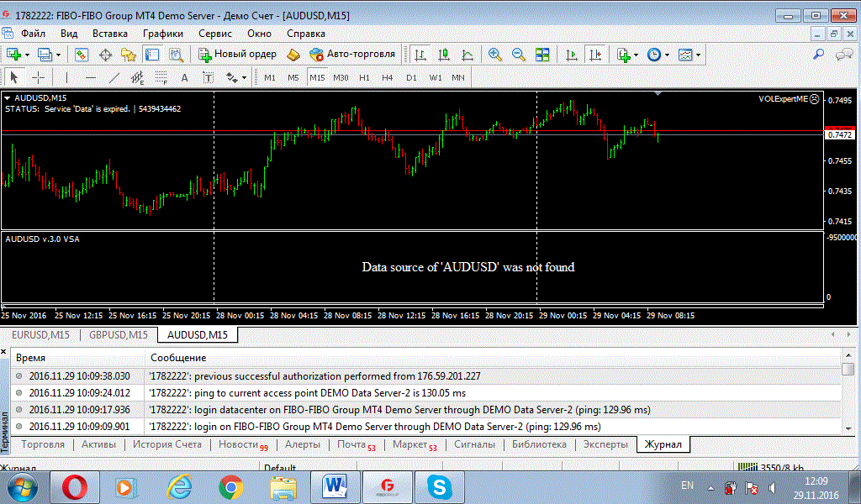Expand the AUDUSD,M15 chart title triangle

pos(8,97)
